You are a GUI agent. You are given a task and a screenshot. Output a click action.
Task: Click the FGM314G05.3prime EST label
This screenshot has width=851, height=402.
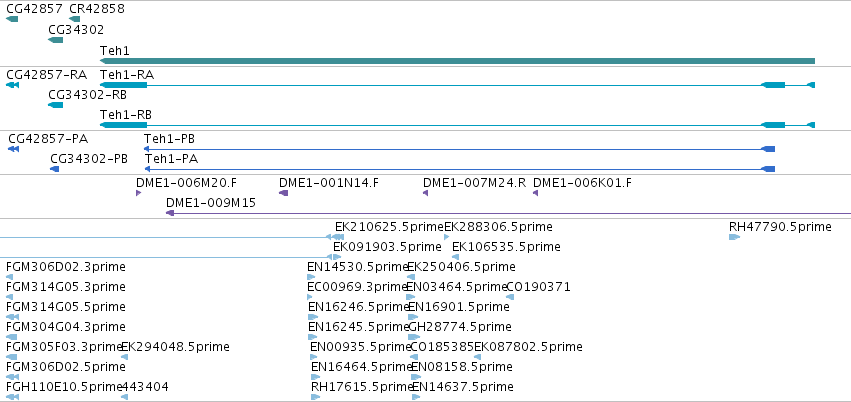(x=66, y=286)
